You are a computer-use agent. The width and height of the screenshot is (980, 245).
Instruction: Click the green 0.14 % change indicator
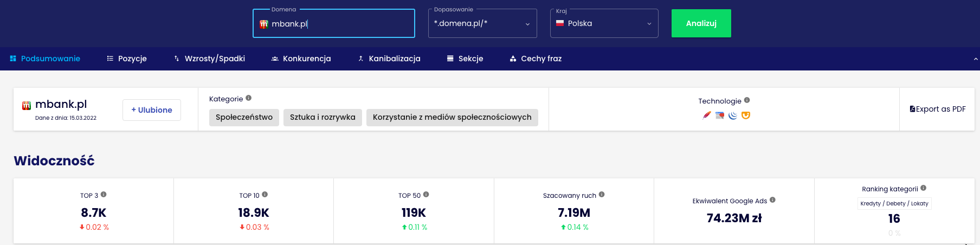[575, 227]
